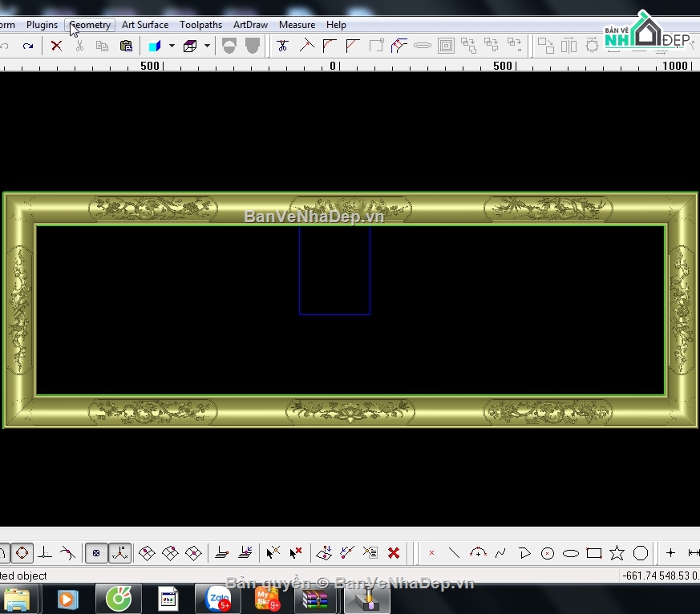The image size is (700, 614).
Task: Click the layered planes tool icon
Action: coord(222,553)
